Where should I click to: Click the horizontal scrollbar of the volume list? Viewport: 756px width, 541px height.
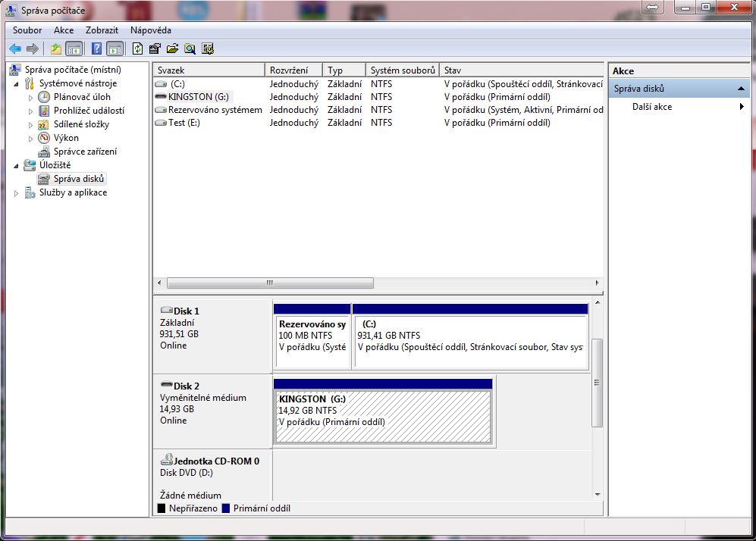tap(270, 283)
